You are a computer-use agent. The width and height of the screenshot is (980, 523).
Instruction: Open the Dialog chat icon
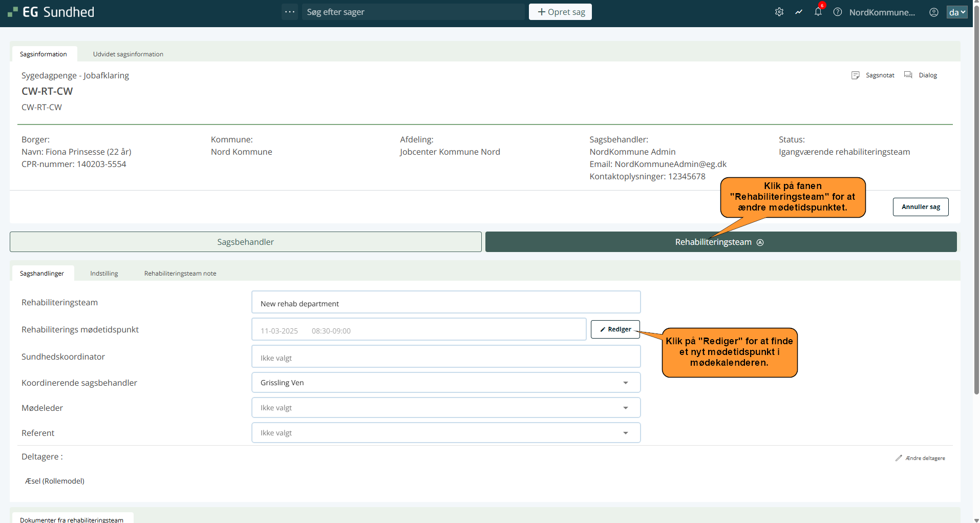click(921, 75)
